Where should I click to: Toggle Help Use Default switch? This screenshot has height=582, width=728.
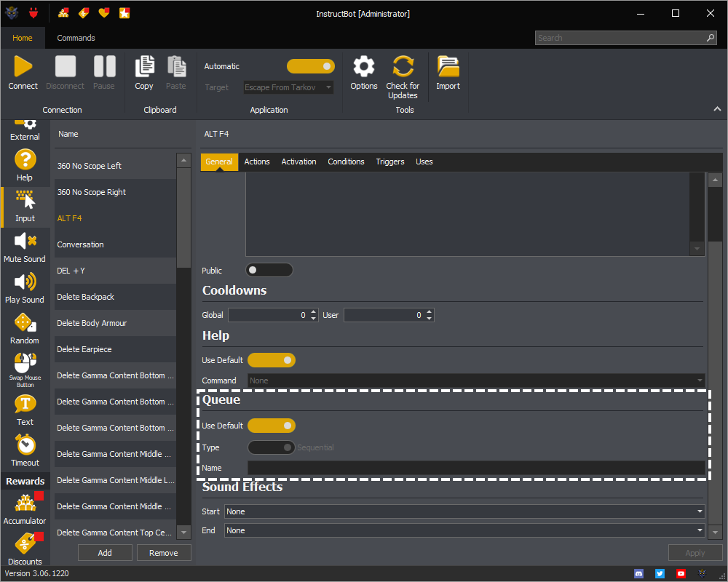(272, 360)
